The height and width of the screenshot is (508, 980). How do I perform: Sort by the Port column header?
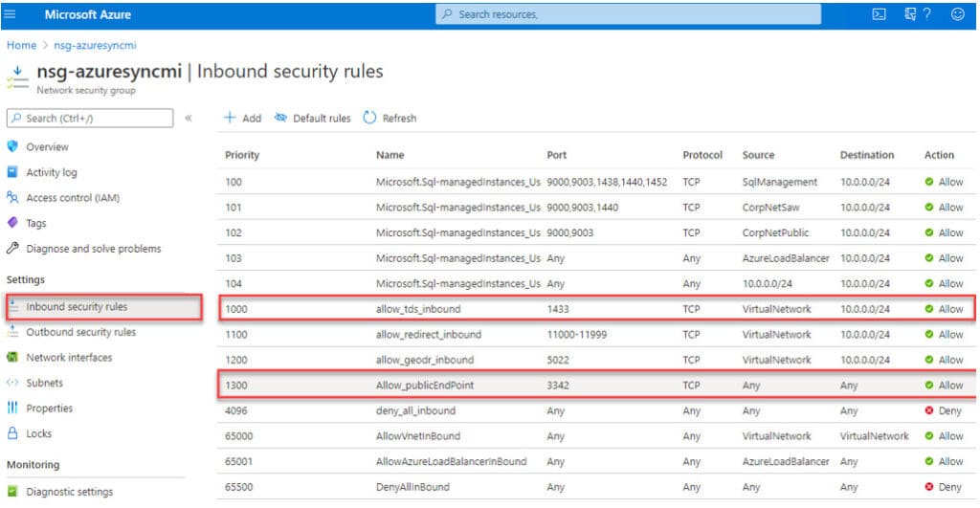[x=556, y=155]
